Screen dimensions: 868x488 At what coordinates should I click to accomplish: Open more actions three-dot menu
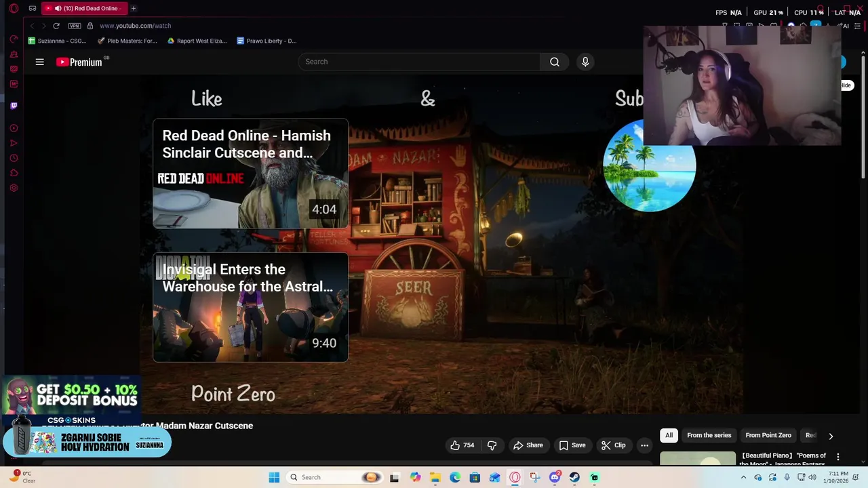point(644,445)
